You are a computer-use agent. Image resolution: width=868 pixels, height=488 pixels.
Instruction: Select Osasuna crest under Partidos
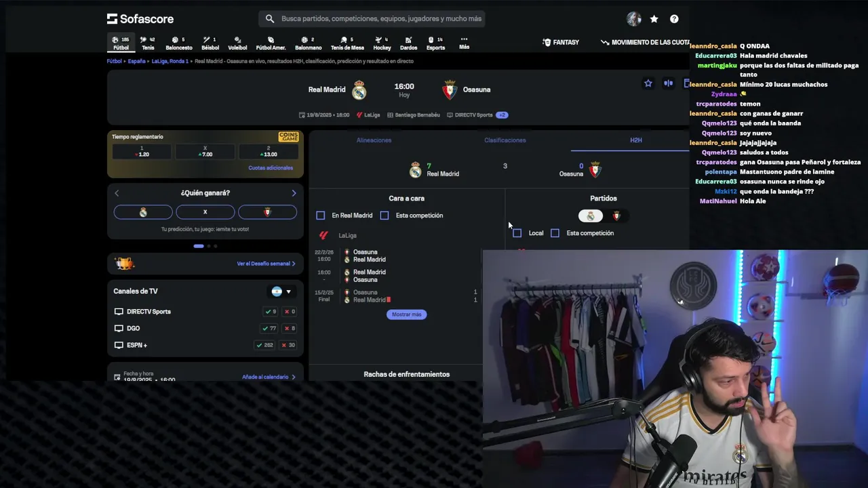click(x=616, y=216)
